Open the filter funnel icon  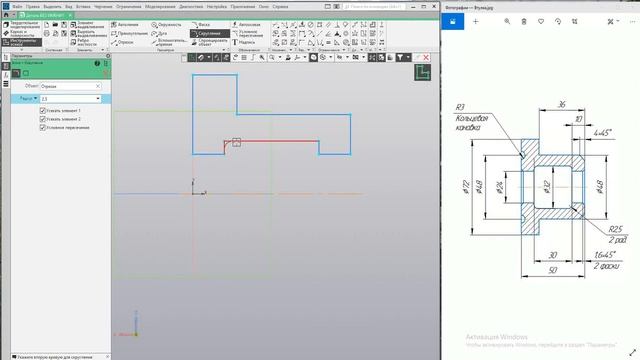pos(400,58)
